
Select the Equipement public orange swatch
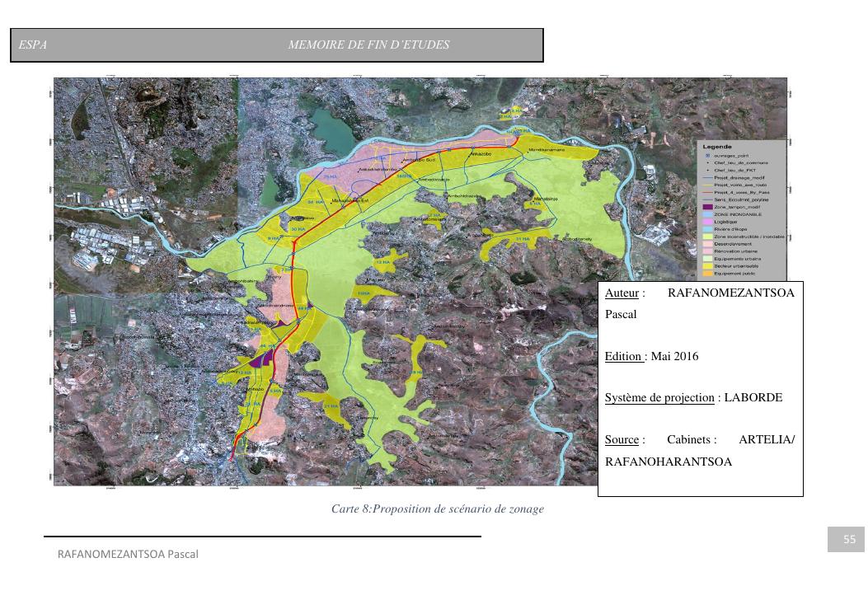[x=706, y=273]
